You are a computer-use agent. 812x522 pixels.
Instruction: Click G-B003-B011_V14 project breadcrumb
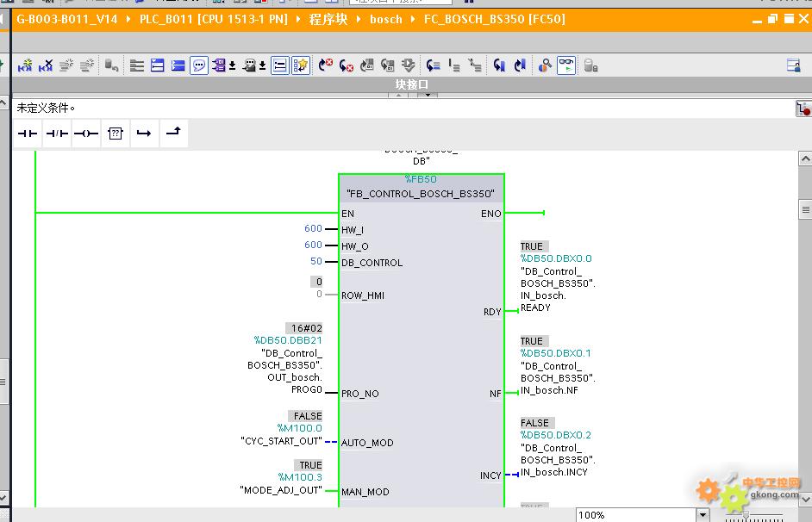click(66, 19)
